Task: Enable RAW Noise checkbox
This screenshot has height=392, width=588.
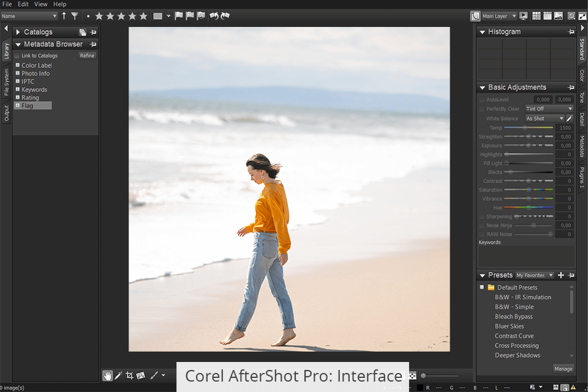Action: tap(482, 234)
